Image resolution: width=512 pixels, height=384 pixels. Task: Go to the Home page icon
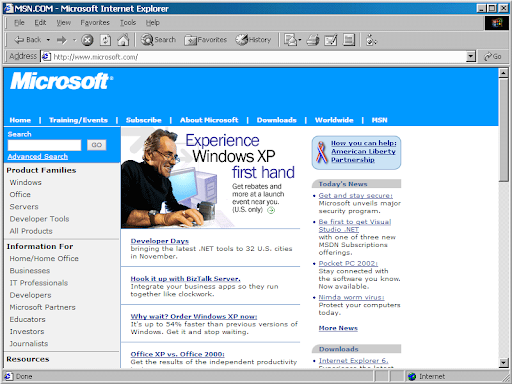(123, 40)
